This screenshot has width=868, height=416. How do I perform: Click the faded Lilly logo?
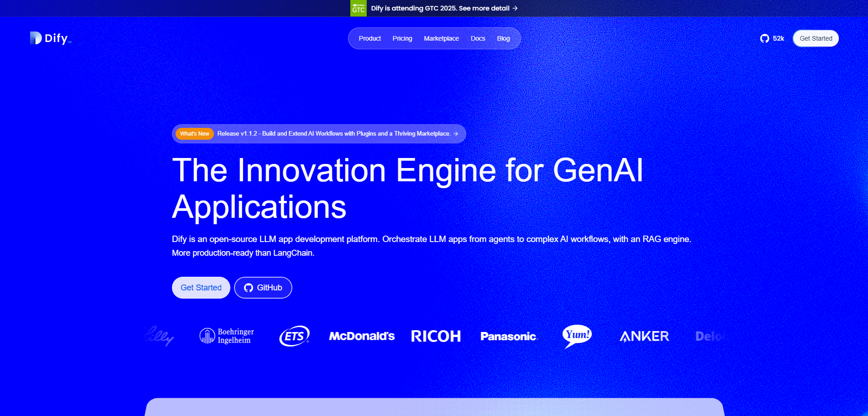[x=159, y=336]
